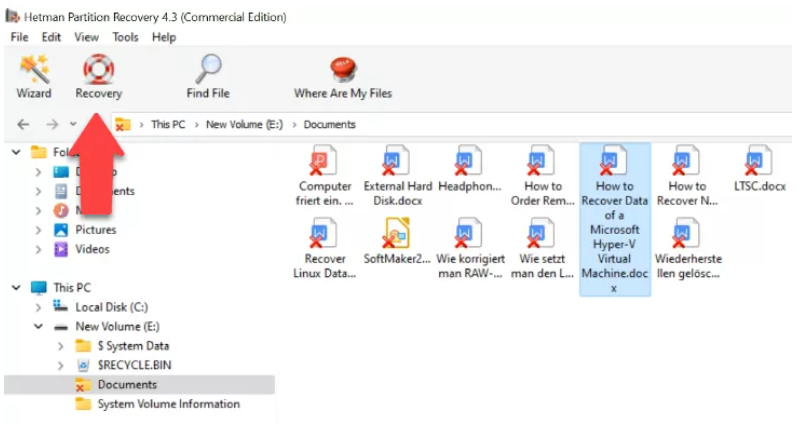This screenshot has width=807, height=442.
Task: Open the Edit menu
Action: pyautogui.click(x=51, y=37)
